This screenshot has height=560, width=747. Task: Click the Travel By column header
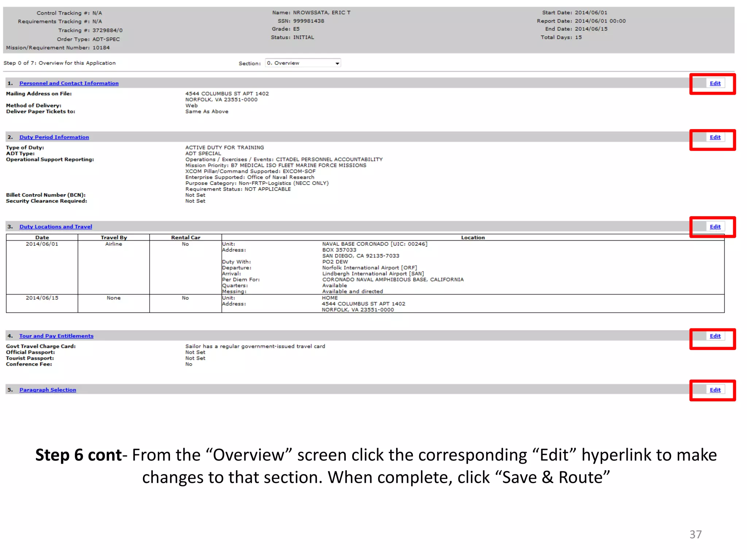(x=114, y=237)
